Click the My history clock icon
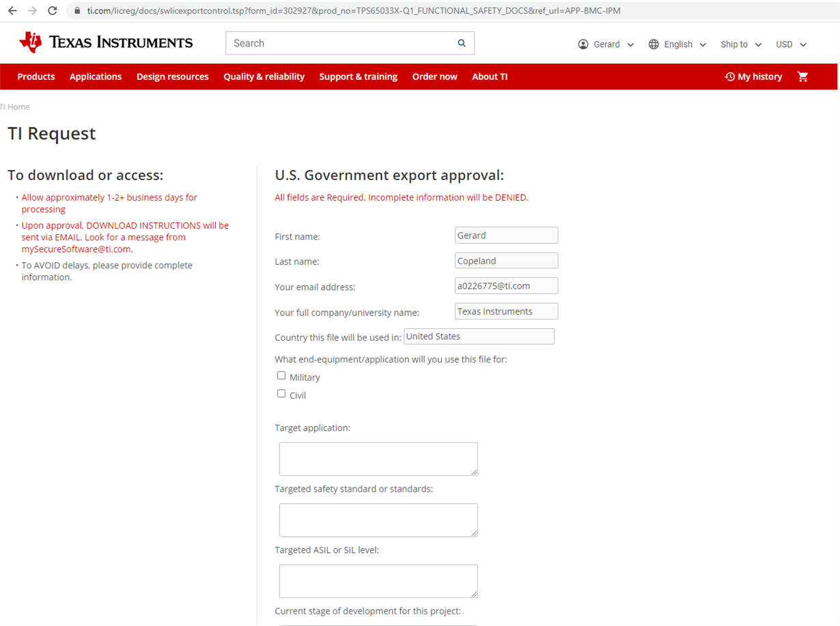840x626 pixels. 729,77
